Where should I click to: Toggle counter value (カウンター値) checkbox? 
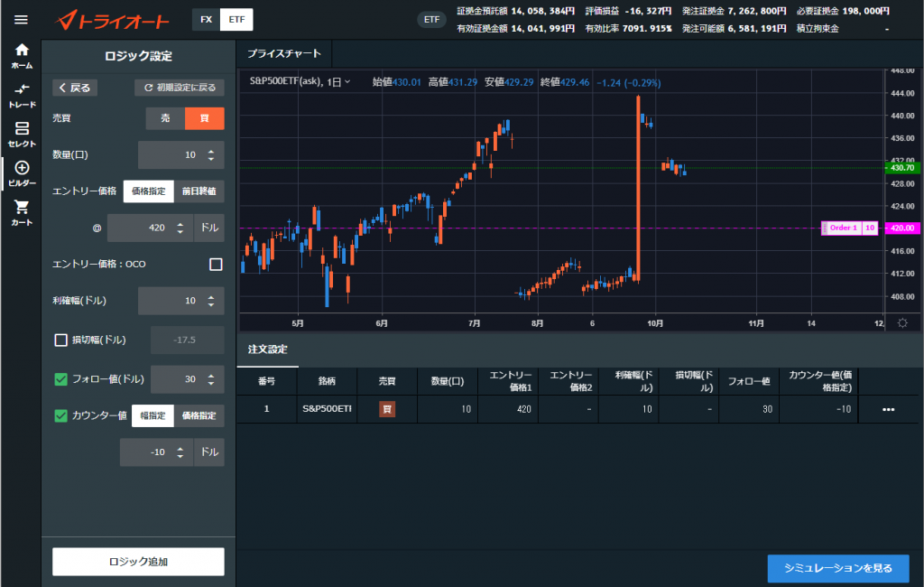click(60, 416)
